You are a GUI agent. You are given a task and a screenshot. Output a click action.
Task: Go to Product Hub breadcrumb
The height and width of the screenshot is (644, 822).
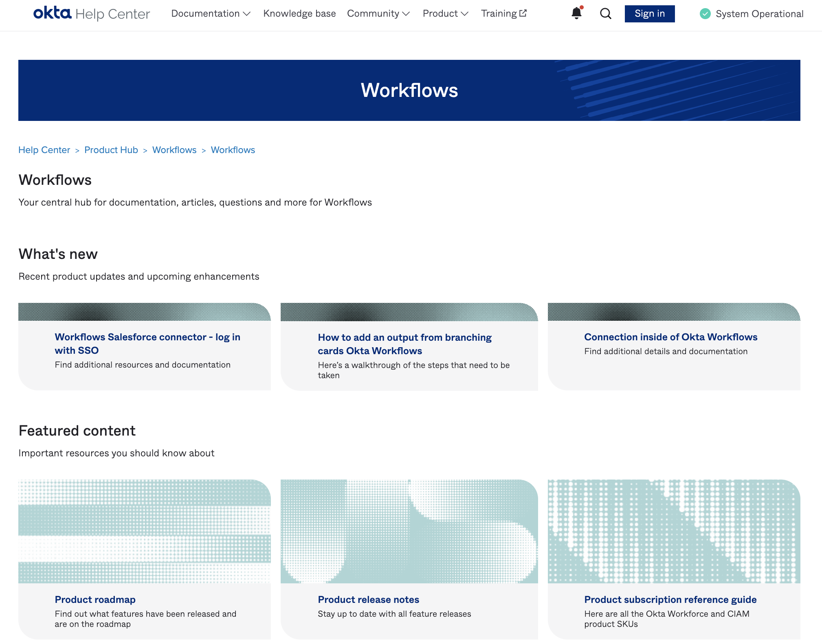click(x=111, y=150)
